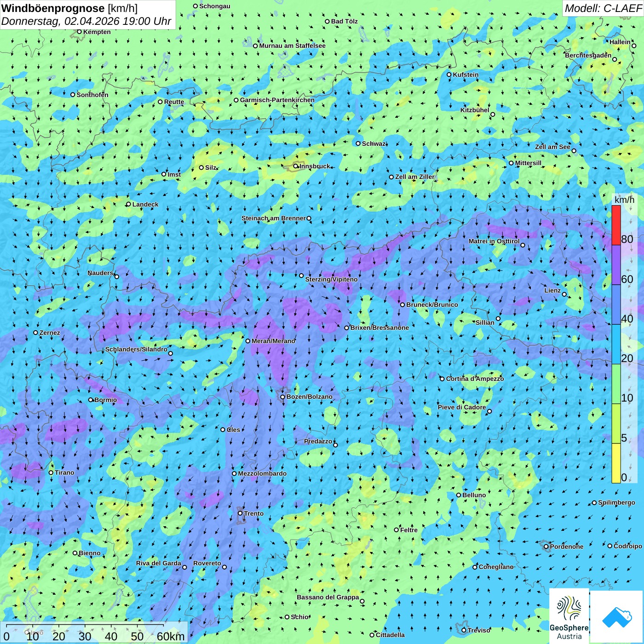
Task: Click the Meran/Merano city label
Action: pyautogui.click(x=274, y=341)
